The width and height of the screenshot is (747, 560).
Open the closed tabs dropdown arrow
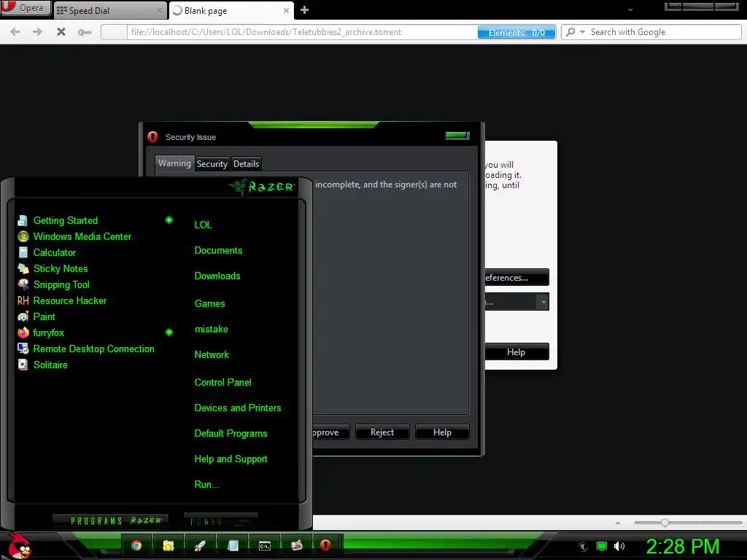coord(630,10)
